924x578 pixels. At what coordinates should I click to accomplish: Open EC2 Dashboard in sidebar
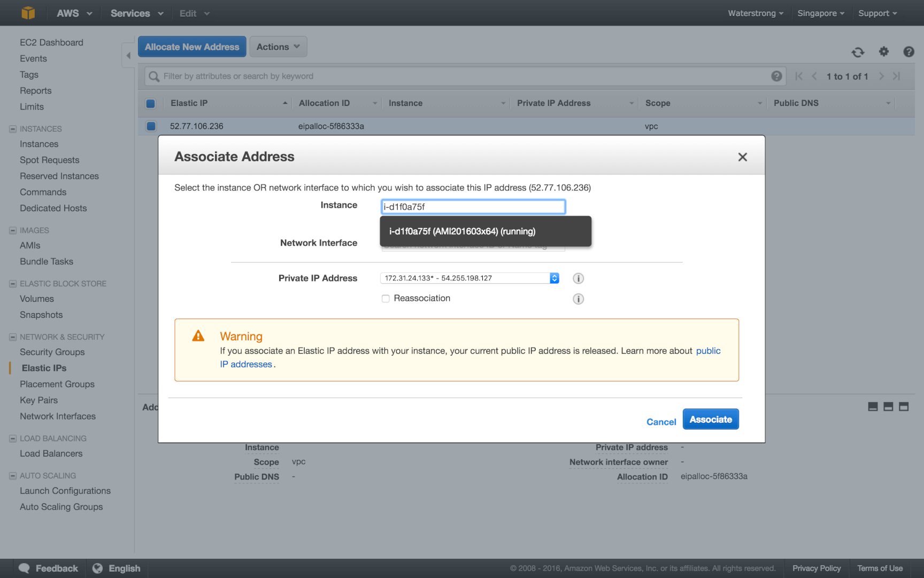[x=51, y=42]
